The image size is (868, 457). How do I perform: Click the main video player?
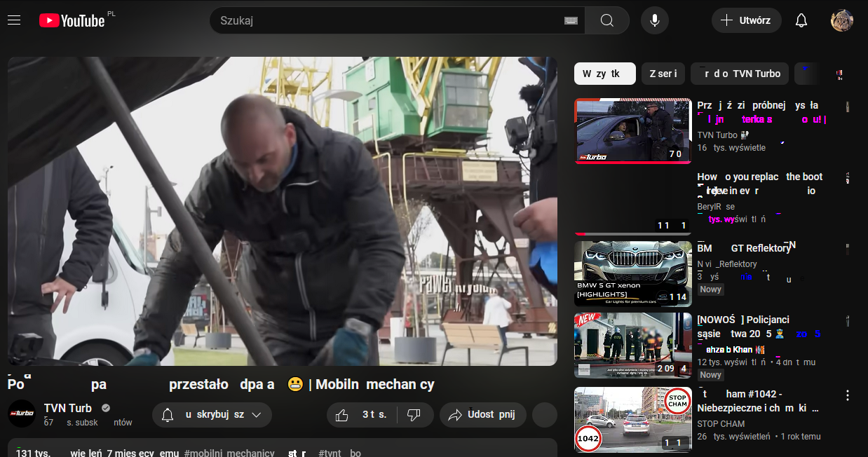point(283,211)
